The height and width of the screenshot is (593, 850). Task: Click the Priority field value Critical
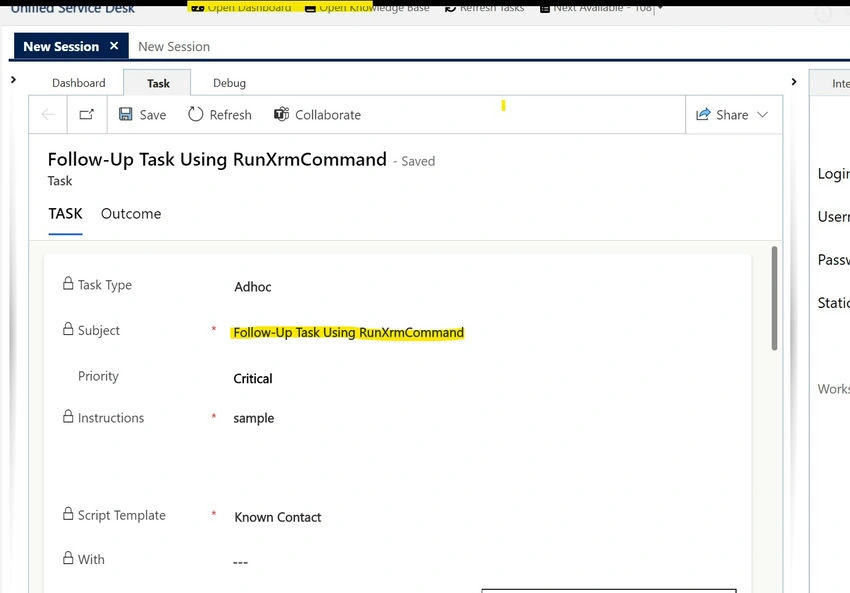tap(253, 378)
